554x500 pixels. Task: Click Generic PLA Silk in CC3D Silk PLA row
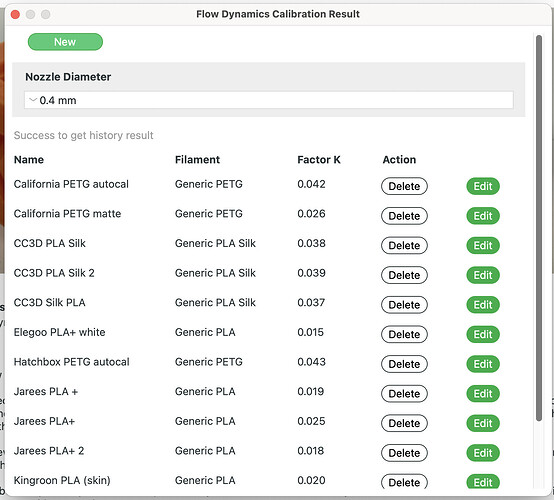click(x=215, y=303)
